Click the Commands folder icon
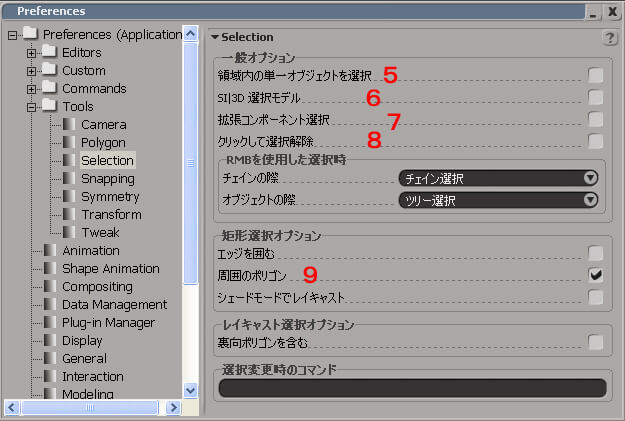625x421 pixels. point(50,87)
